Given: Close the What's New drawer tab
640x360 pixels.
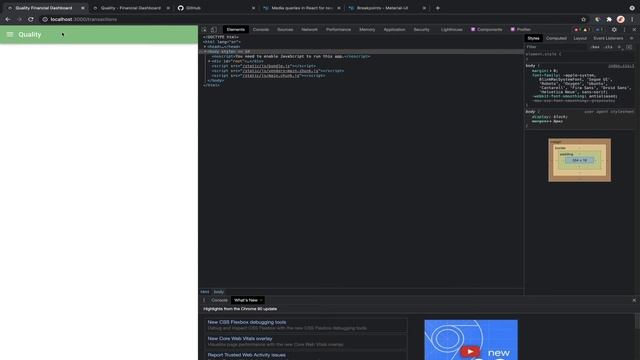Looking at the screenshot, I should click(x=261, y=300).
